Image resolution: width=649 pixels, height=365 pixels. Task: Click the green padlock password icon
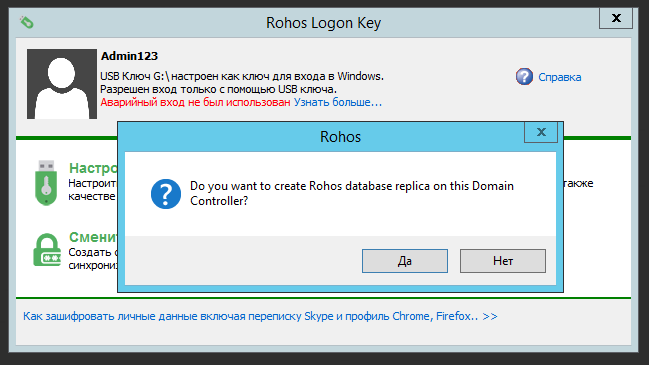(x=47, y=250)
